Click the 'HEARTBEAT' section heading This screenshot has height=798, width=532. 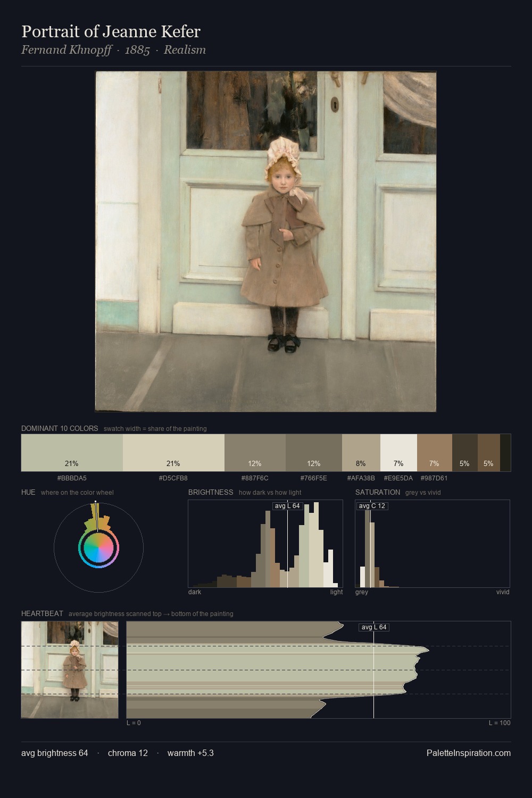coord(42,613)
